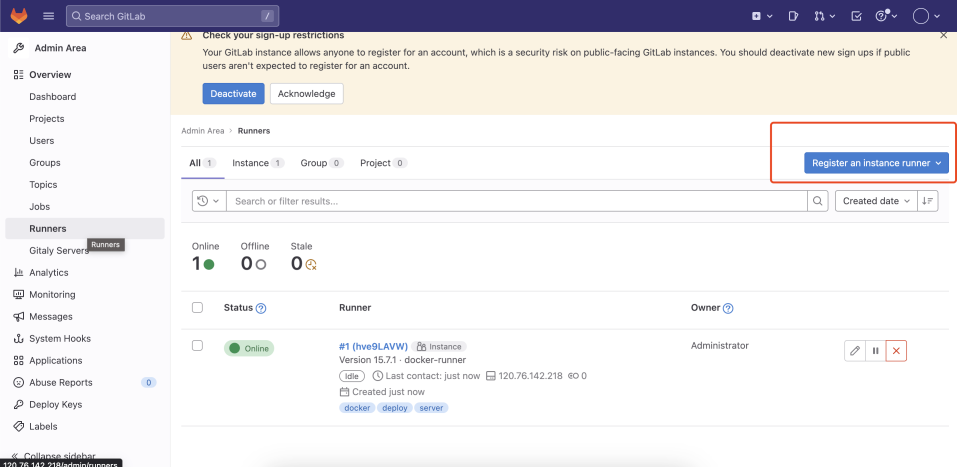Open Users in the sidebar
This screenshot has height=467, width=957.
click(x=85, y=140)
